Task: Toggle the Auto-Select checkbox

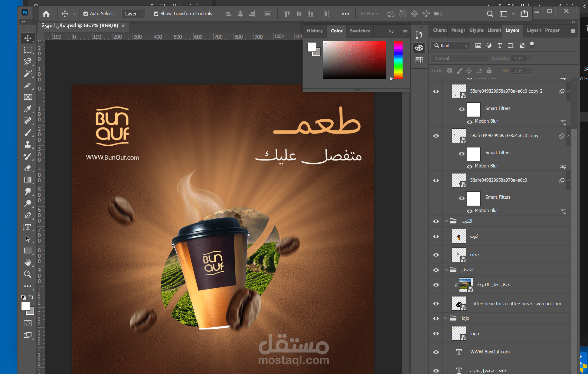Action: point(86,14)
